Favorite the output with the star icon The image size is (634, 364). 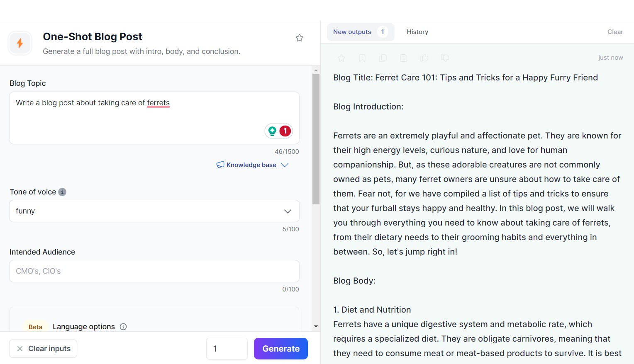click(x=341, y=58)
